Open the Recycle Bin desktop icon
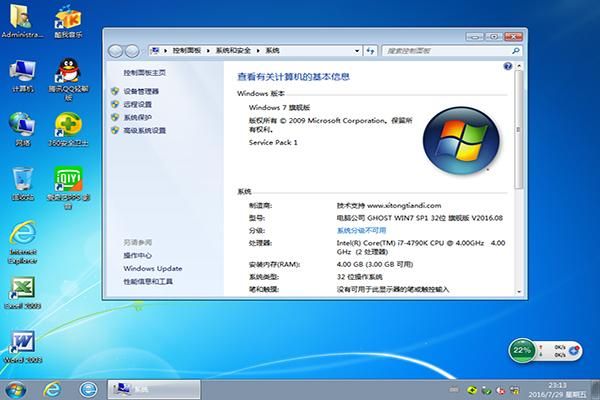This screenshot has width=600, height=400. pyautogui.click(x=23, y=184)
